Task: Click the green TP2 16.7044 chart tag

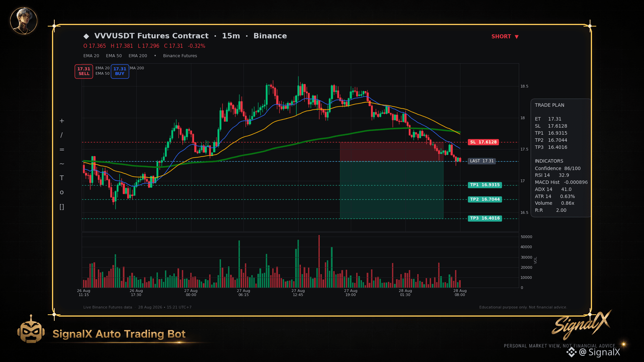Action: pos(485,200)
